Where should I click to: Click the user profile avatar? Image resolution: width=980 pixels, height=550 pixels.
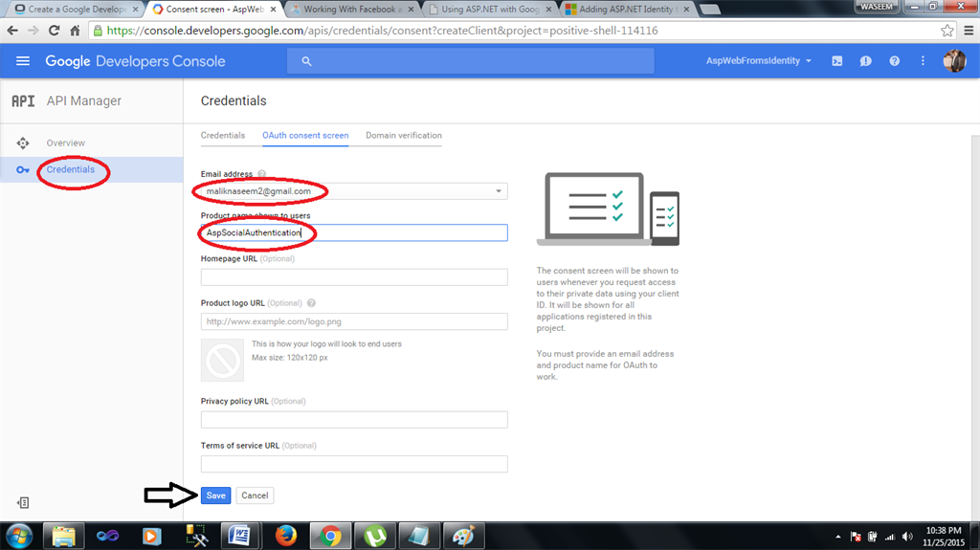(x=954, y=60)
